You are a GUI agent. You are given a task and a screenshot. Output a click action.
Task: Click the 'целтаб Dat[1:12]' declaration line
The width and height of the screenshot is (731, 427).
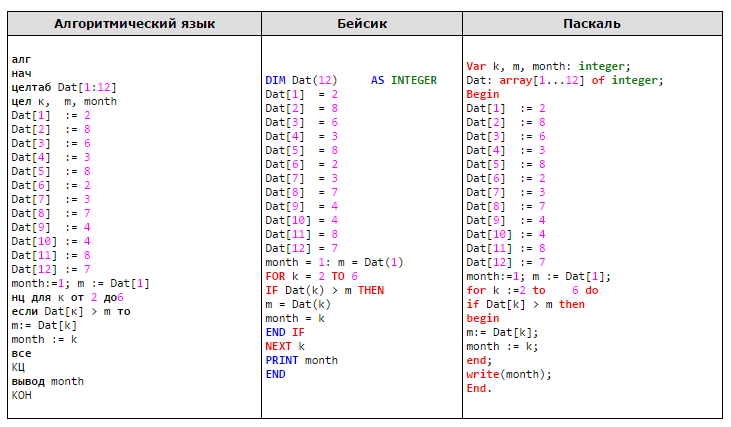(x=64, y=87)
